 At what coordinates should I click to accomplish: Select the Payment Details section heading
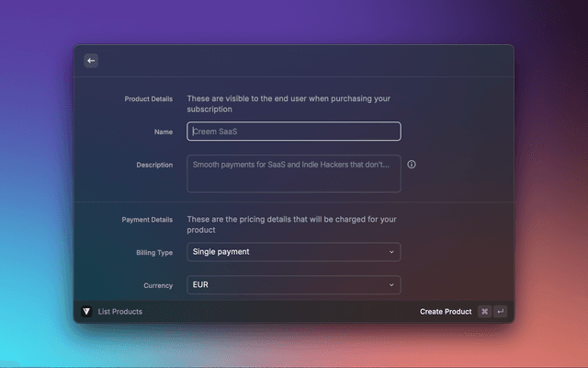147,220
